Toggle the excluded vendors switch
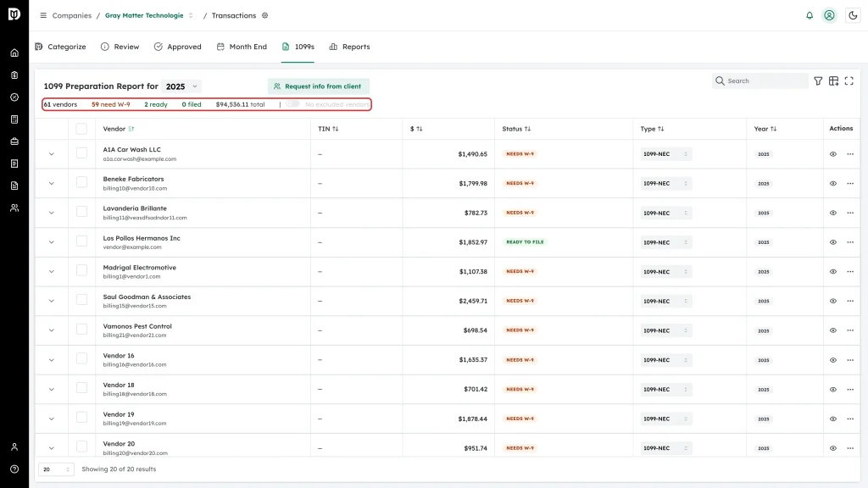Image resolution: width=868 pixels, height=488 pixels. tap(292, 104)
